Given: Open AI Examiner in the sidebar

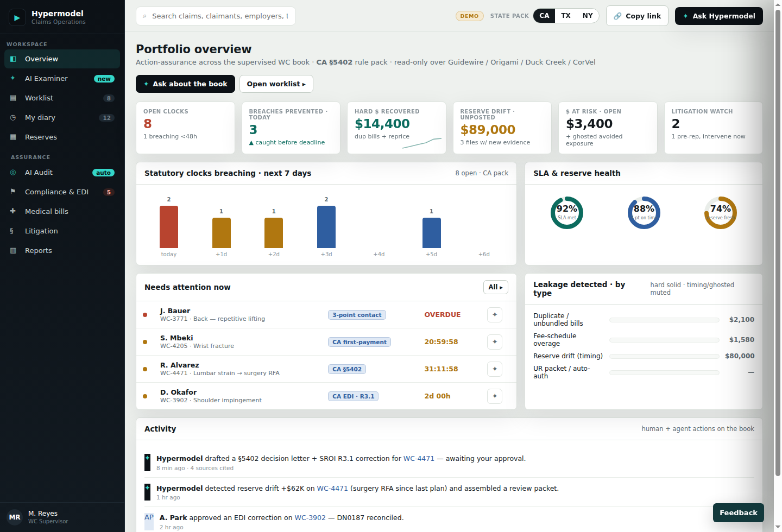Looking at the screenshot, I should pyautogui.click(x=62, y=79).
